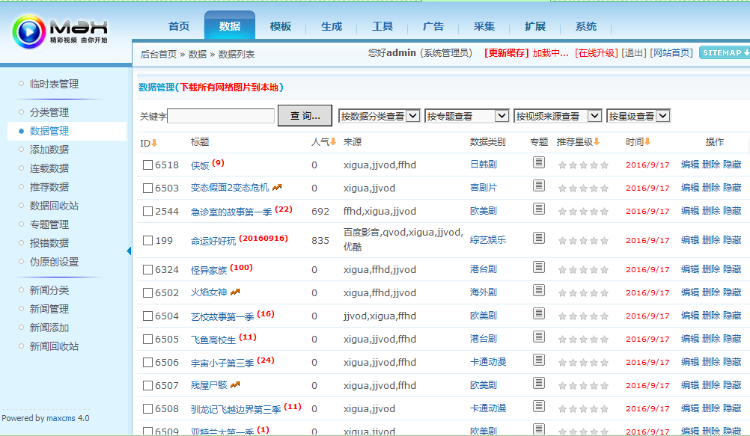Screen dimensions: 750x436
Task: Switch to the 广告 tab
Action: (x=433, y=26)
